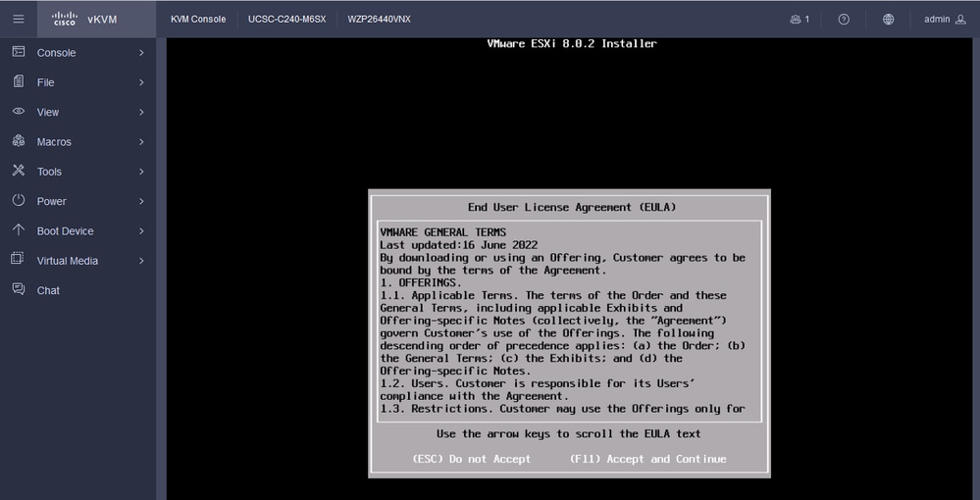Screen dimensions: 980x500
Task: Expand the File submenu chevron
Action: (141, 82)
